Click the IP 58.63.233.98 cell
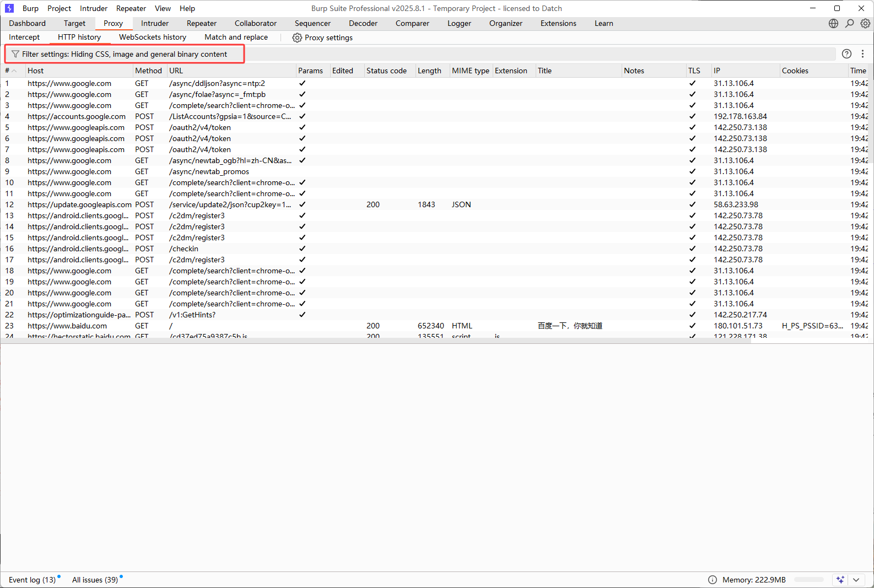The height and width of the screenshot is (588, 874). point(736,204)
